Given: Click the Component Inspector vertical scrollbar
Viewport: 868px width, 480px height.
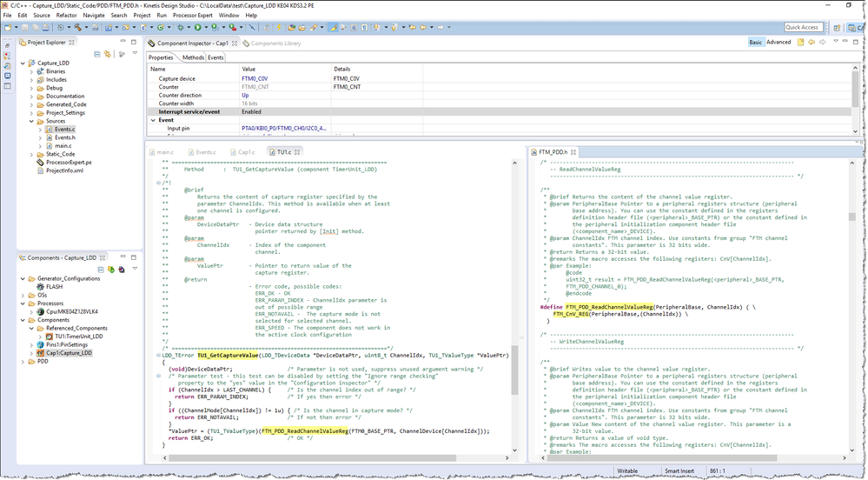Looking at the screenshot, I should [x=856, y=90].
